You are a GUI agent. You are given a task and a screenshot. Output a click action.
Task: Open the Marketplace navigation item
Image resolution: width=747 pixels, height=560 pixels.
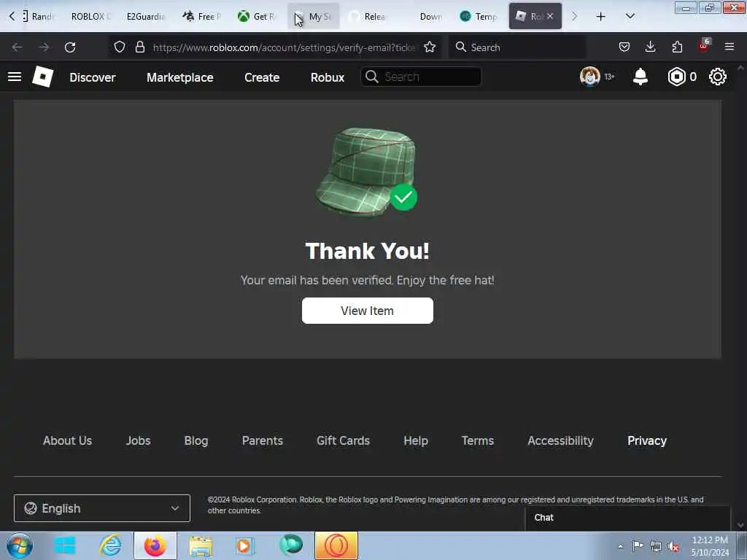180,77
